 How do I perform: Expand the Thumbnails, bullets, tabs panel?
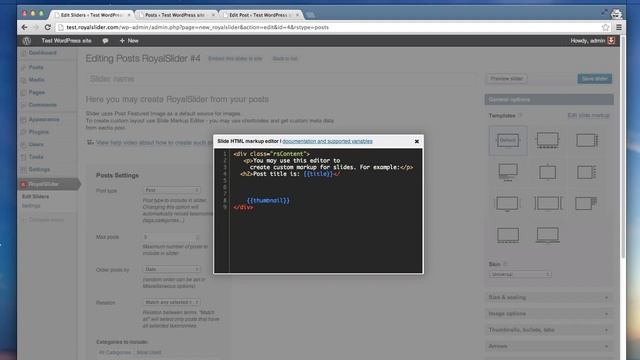click(549, 330)
